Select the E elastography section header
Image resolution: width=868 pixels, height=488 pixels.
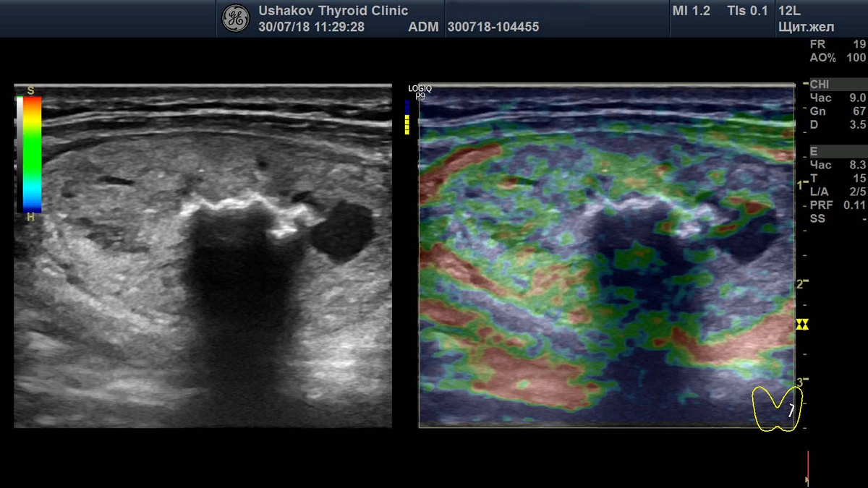click(838, 151)
